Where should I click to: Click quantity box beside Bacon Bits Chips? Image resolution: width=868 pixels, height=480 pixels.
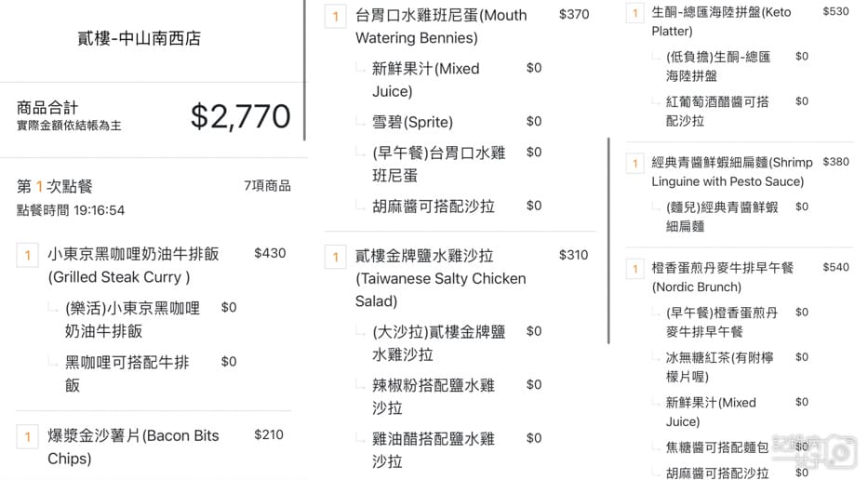click(27, 436)
